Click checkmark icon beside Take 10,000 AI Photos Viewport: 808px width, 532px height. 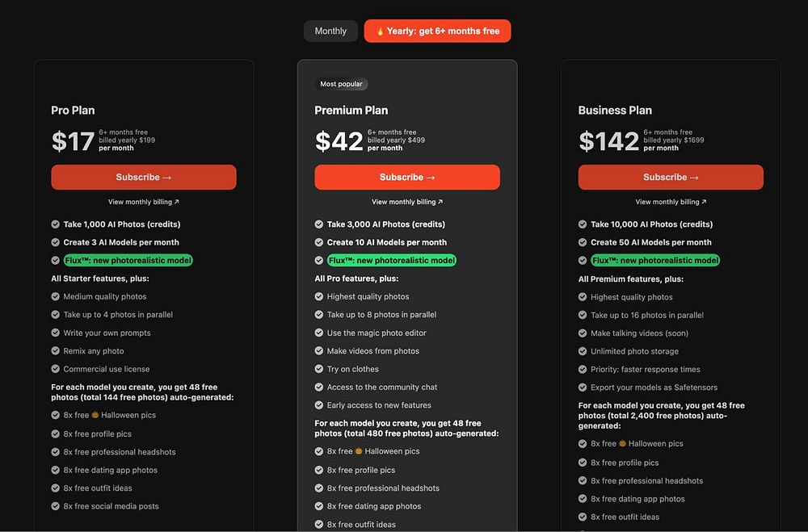[x=583, y=224]
